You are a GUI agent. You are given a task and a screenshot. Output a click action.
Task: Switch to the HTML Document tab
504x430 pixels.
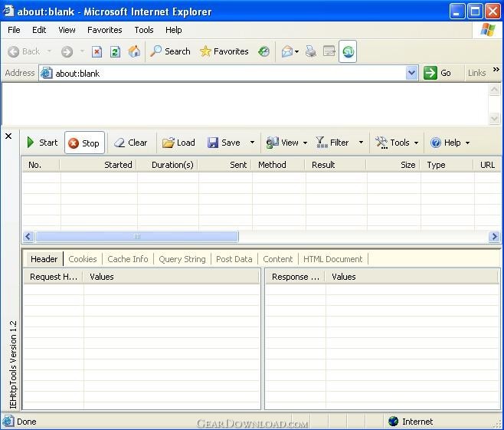click(332, 259)
